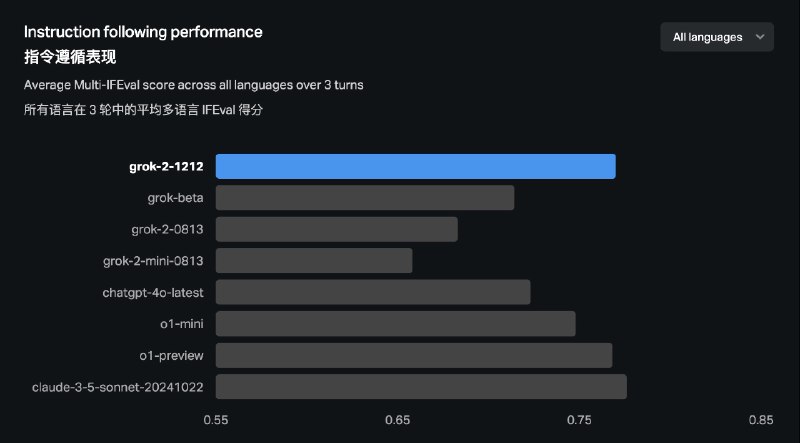Select the grok-2-0813 model label
The height and width of the screenshot is (443, 800).
(167, 230)
